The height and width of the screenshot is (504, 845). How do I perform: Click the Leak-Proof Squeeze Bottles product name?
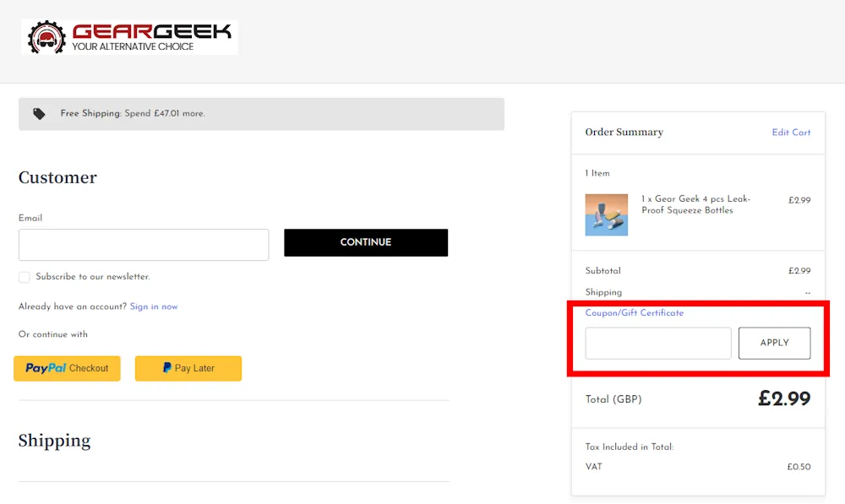click(695, 205)
